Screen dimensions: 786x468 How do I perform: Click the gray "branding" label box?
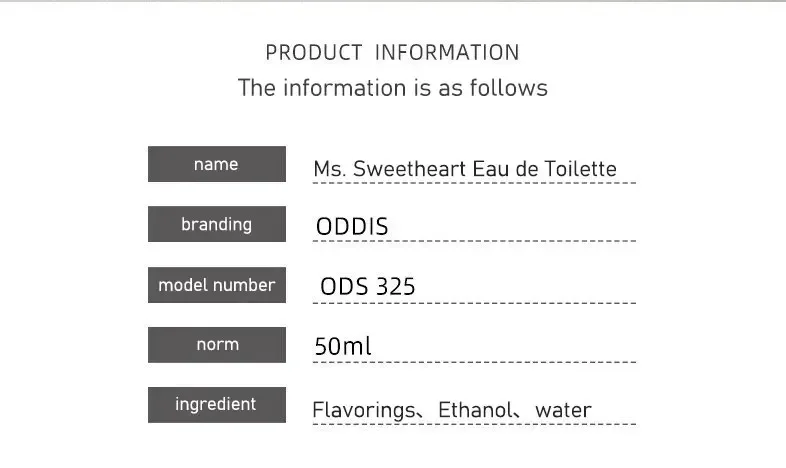coord(216,224)
